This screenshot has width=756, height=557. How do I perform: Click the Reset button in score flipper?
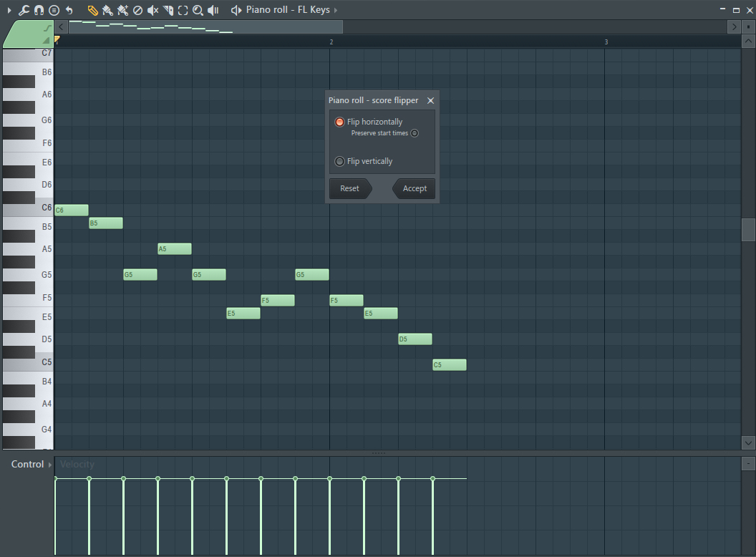coord(350,188)
